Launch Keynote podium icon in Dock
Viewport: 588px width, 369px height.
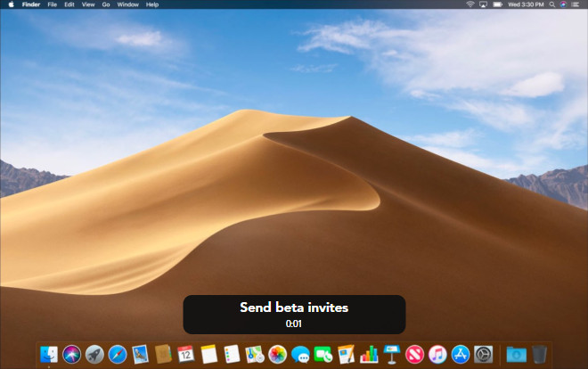392,355
